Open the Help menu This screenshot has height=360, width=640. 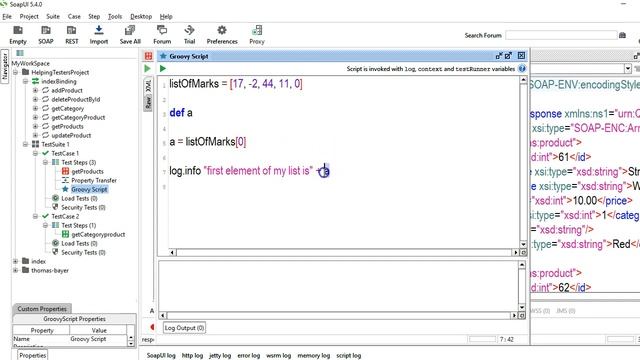[166, 16]
